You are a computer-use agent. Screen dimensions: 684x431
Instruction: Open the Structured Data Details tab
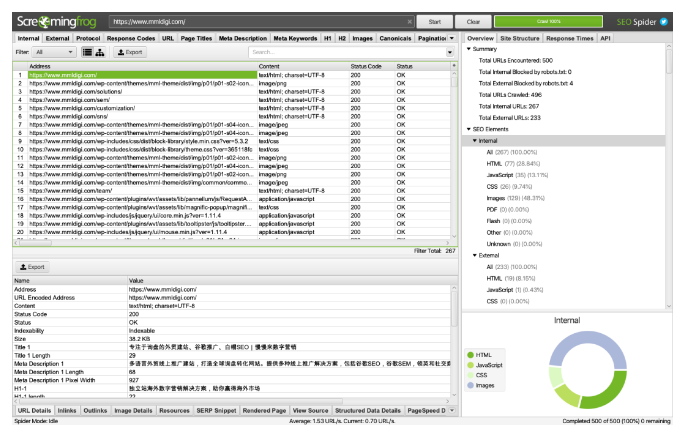pyautogui.click(x=368, y=410)
